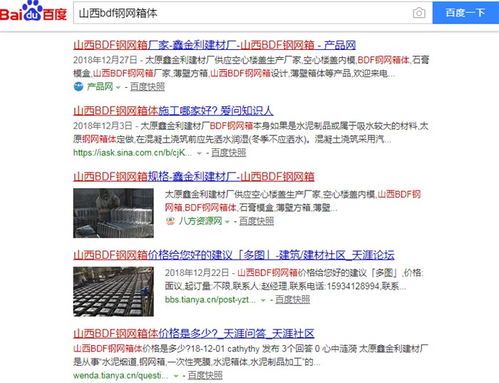The height and width of the screenshot is (383, 499).
Task: Click the 八方资源网 site icon
Action: 170,221
